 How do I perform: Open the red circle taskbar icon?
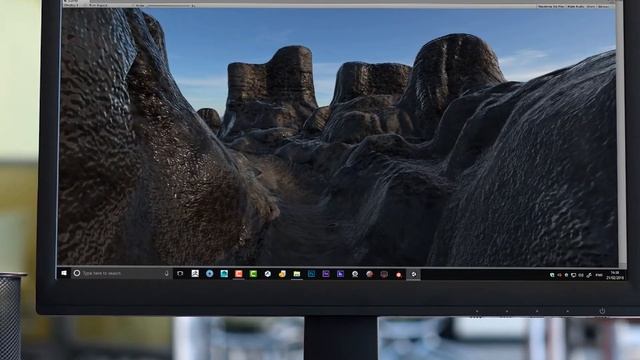(x=399, y=275)
